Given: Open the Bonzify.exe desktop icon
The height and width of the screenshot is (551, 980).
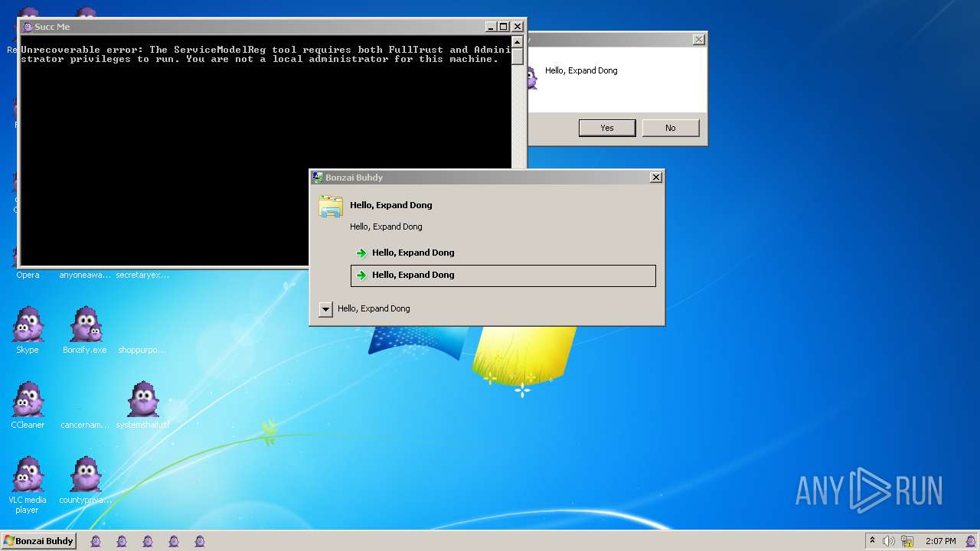Looking at the screenshot, I should (84, 330).
